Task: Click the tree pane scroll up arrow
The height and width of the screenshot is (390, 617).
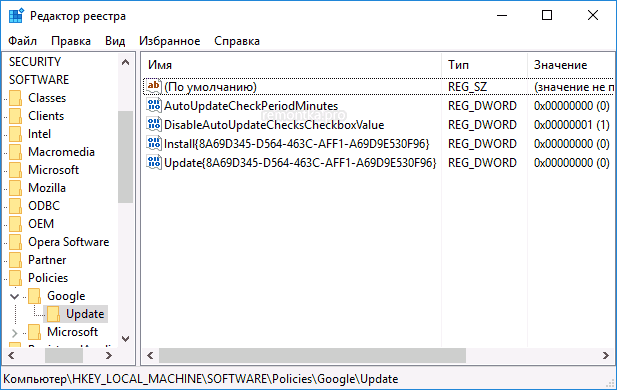Action: coord(126,62)
